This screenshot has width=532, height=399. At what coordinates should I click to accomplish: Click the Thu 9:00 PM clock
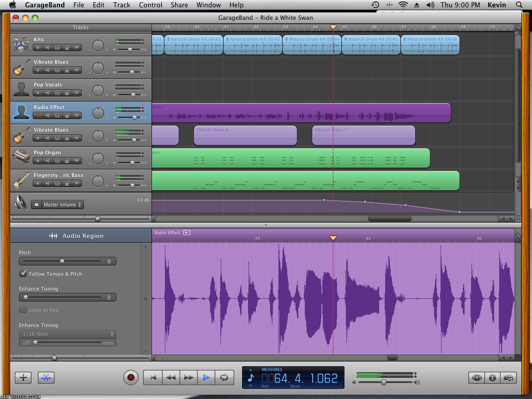[460, 5]
